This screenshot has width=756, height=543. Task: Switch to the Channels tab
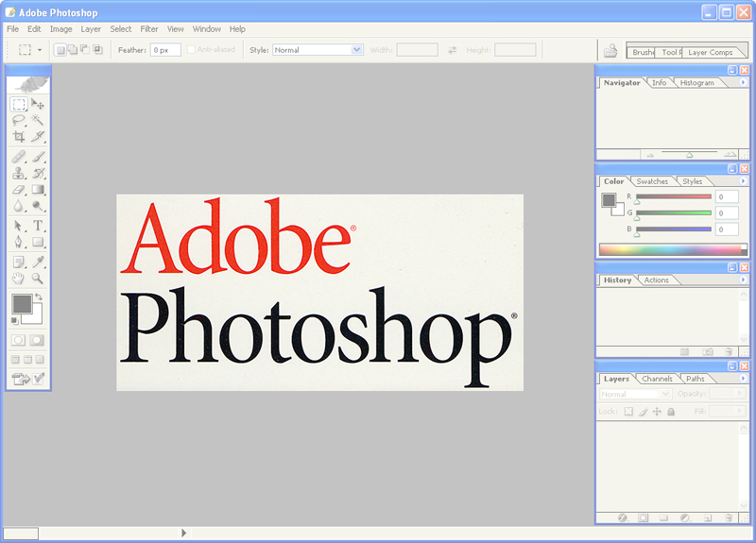[657, 379]
